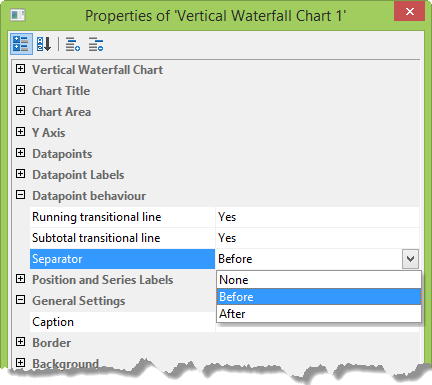Select the Running transitional line property
The height and width of the screenshot is (385, 432).
122,217
